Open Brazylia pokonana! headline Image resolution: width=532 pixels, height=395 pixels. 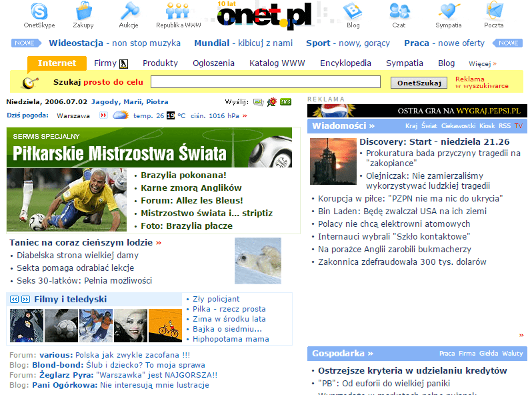[183, 175]
